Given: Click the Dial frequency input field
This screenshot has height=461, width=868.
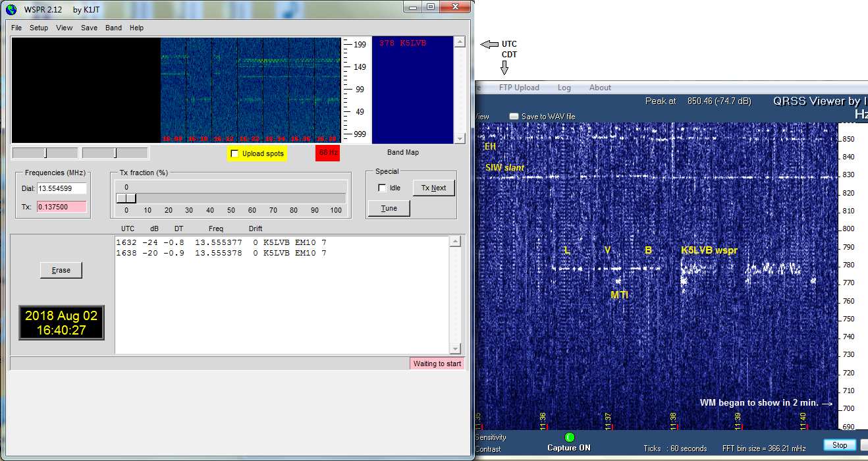Looking at the screenshot, I should coord(62,188).
